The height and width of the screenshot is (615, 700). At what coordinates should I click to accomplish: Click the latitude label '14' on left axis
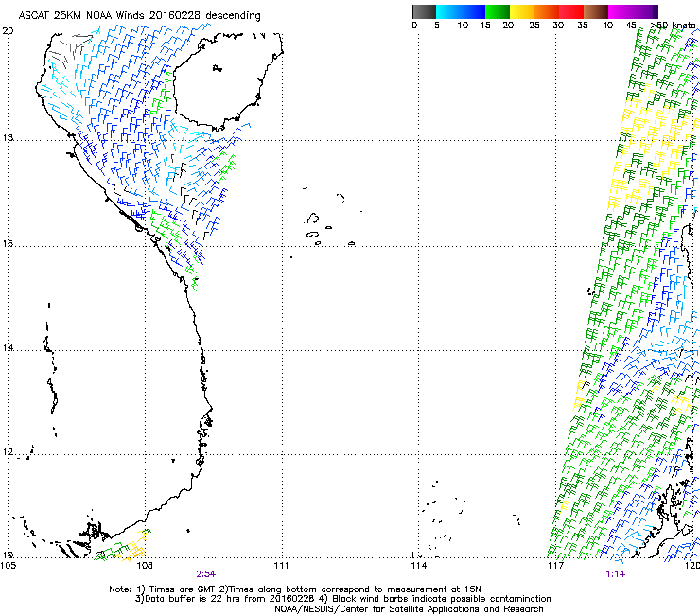[x=8, y=347]
